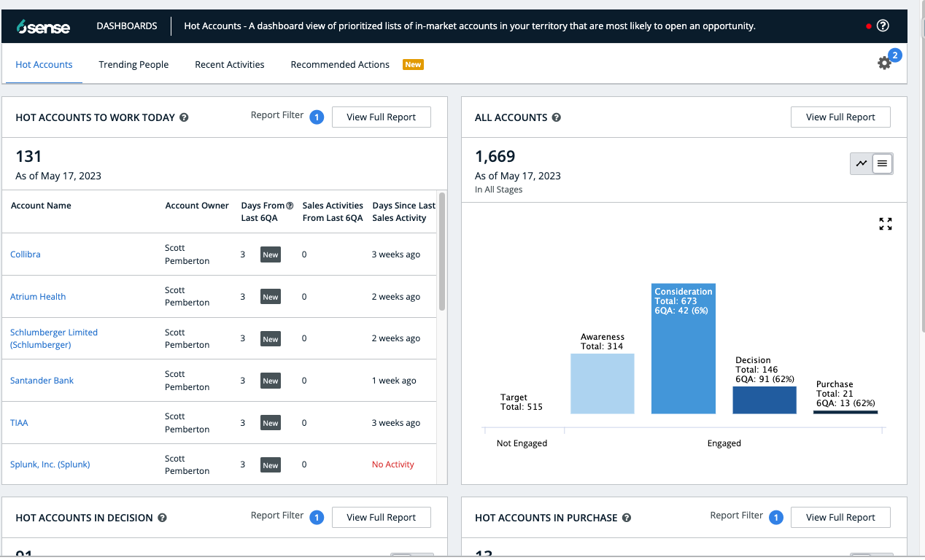
Task: Click the New badge in Santander Bank row
Action: 271,381
